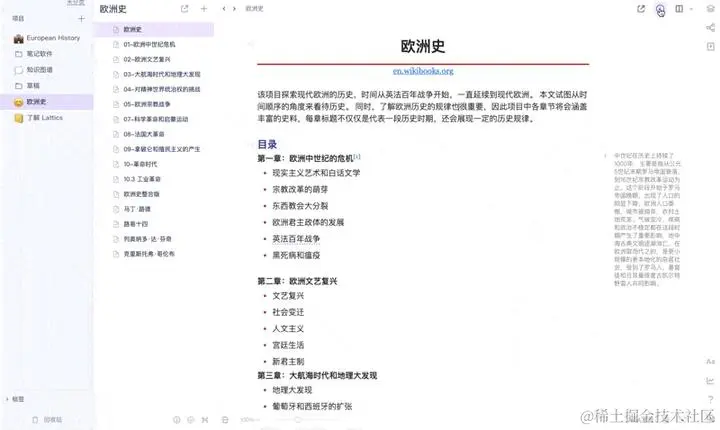Open help via the question mark icon
The width and height of the screenshot is (720, 430).
click(710, 400)
